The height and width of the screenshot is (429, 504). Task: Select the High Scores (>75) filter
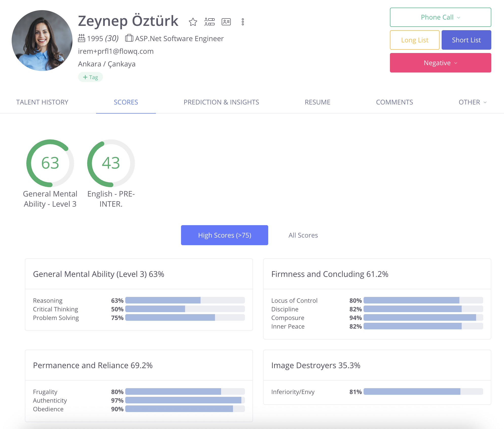225,235
